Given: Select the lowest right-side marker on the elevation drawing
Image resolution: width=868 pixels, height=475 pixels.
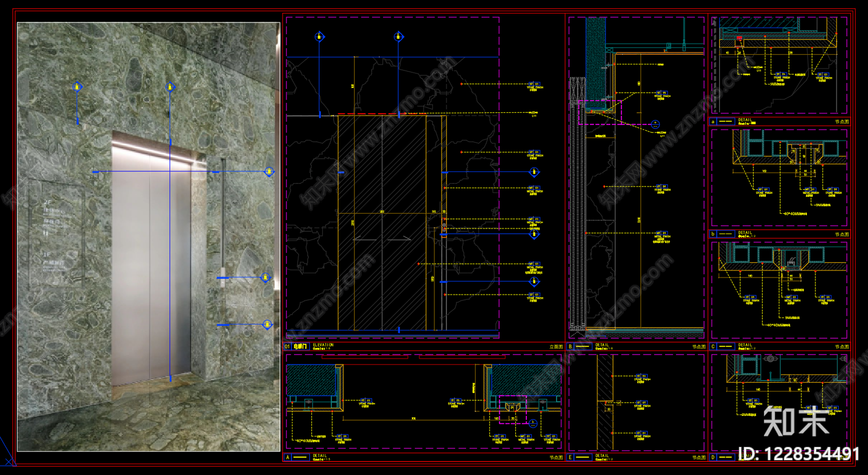Looking at the screenshot, I should click(x=534, y=281).
